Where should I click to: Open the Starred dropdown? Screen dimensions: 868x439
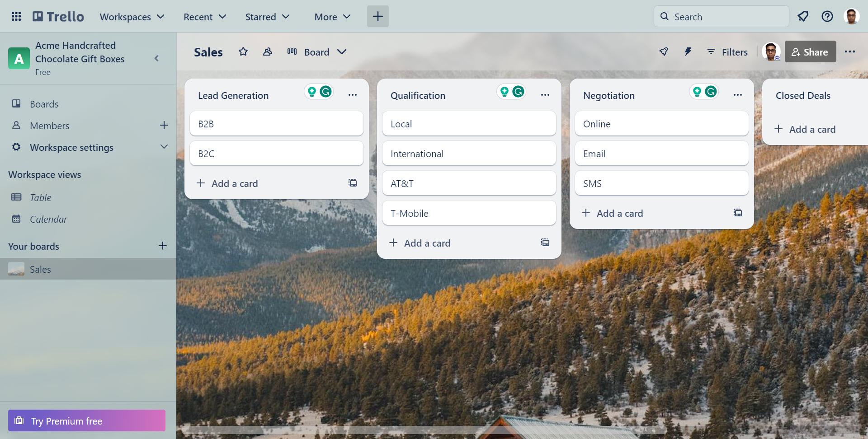click(x=267, y=17)
